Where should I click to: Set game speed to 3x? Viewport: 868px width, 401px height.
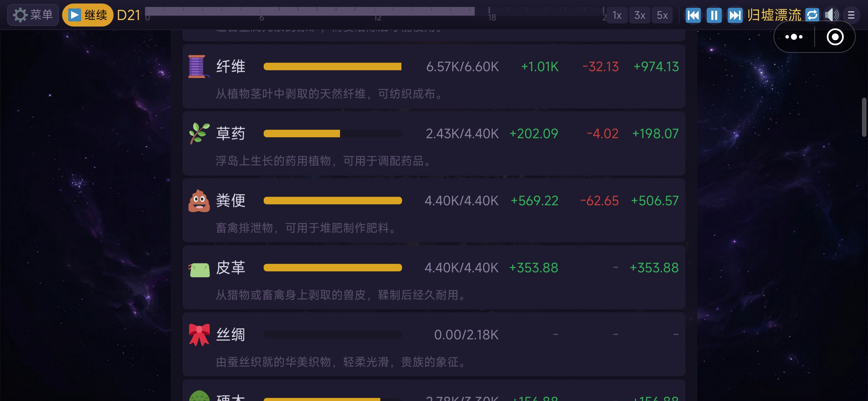639,15
